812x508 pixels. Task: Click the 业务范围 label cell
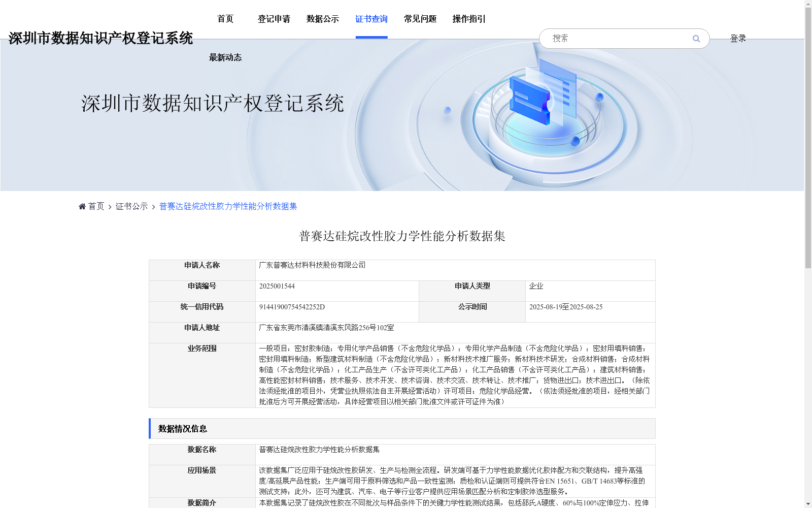(202, 375)
